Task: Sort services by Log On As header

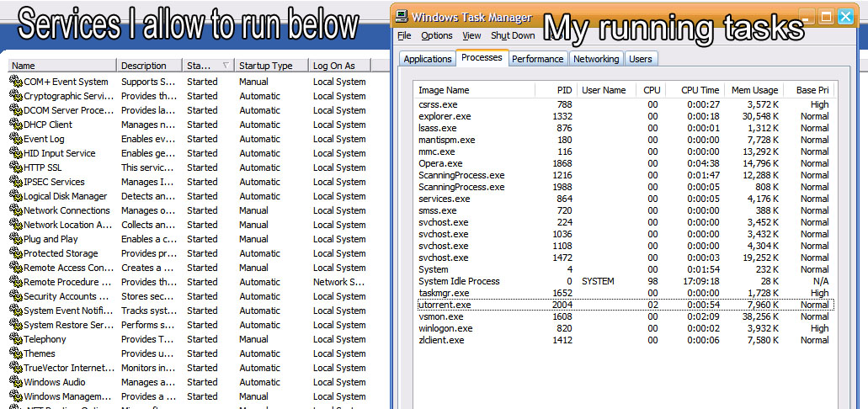Action: (x=339, y=66)
